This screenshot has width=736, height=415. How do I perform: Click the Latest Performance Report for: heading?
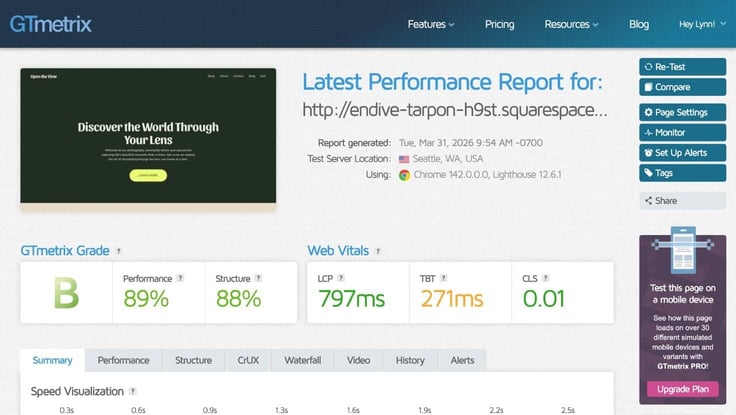452,82
